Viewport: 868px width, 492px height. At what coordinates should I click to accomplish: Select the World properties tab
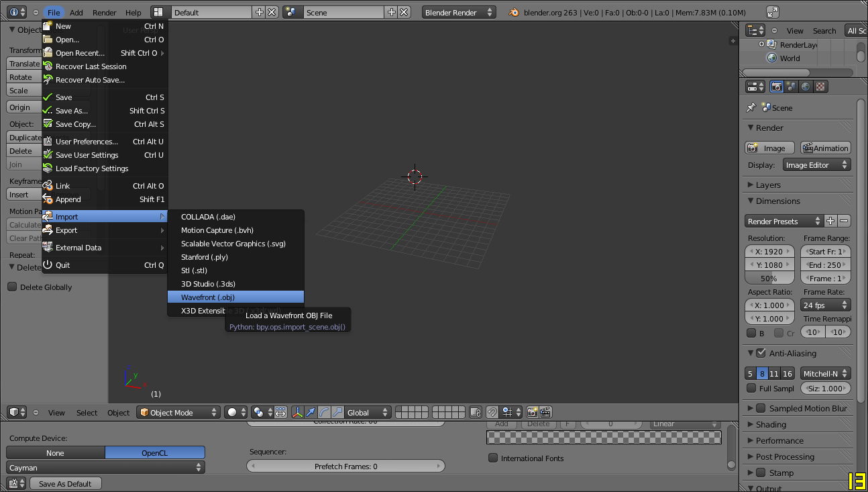tap(806, 87)
